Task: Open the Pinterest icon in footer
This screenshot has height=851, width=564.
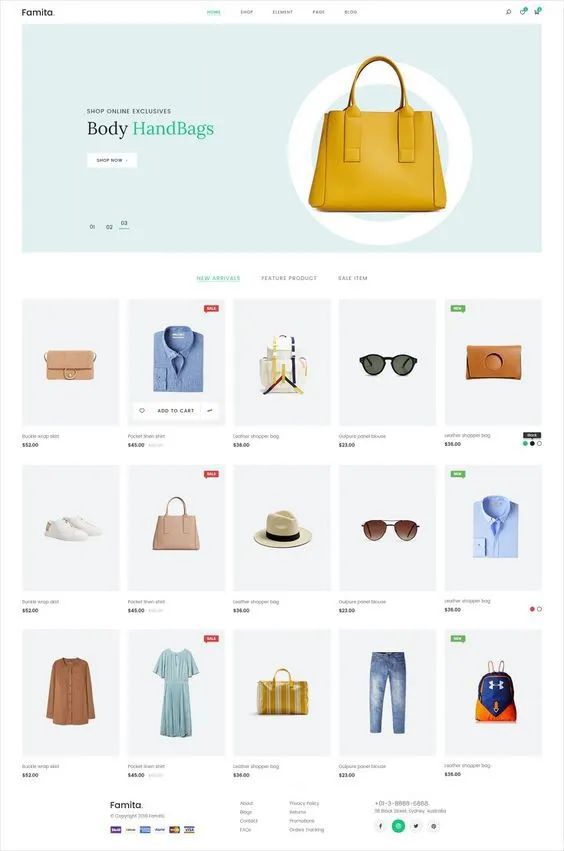Action: click(x=433, y=826)
